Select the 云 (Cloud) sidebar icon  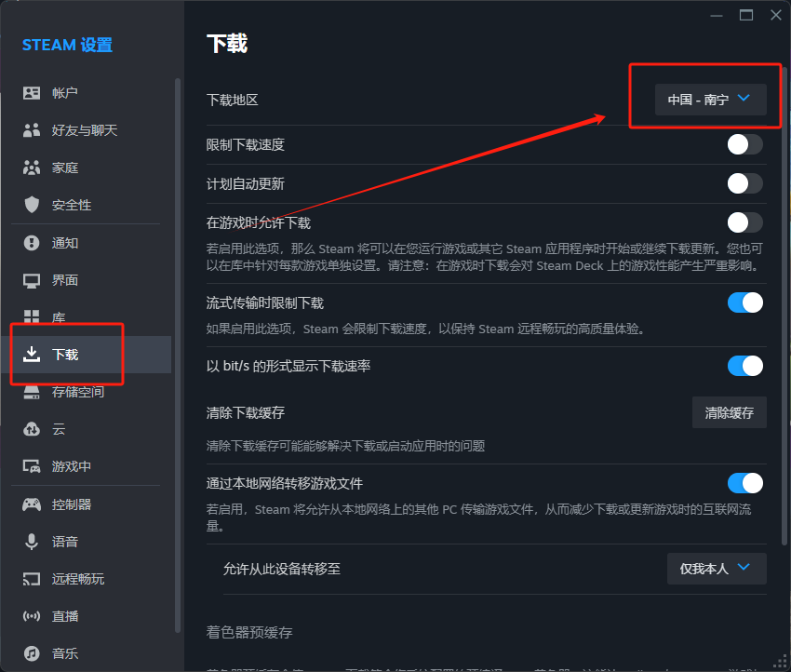(x=30, y=429)
